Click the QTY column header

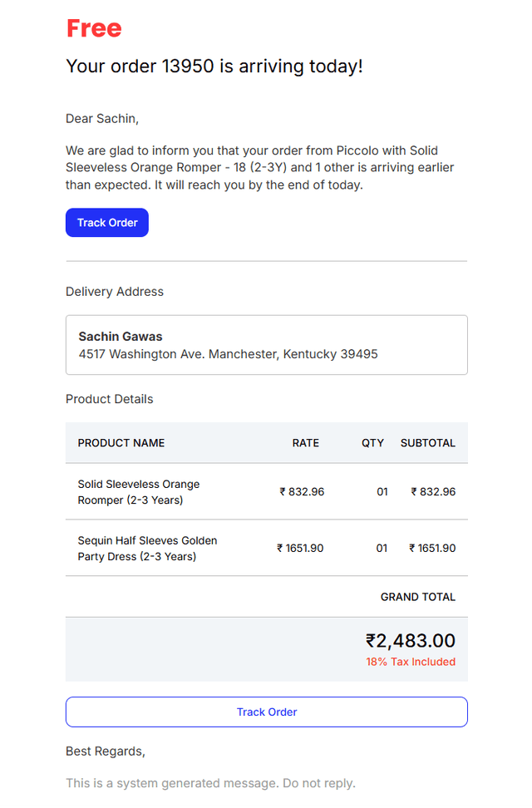[x=372, y=443]
